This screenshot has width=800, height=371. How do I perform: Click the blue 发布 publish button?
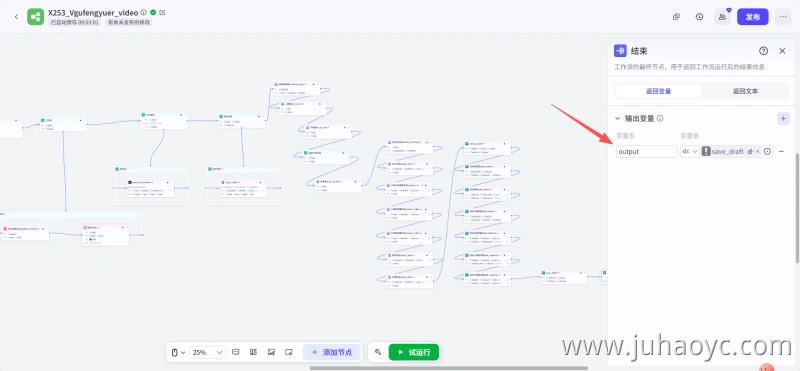click(x=753, y=17)
